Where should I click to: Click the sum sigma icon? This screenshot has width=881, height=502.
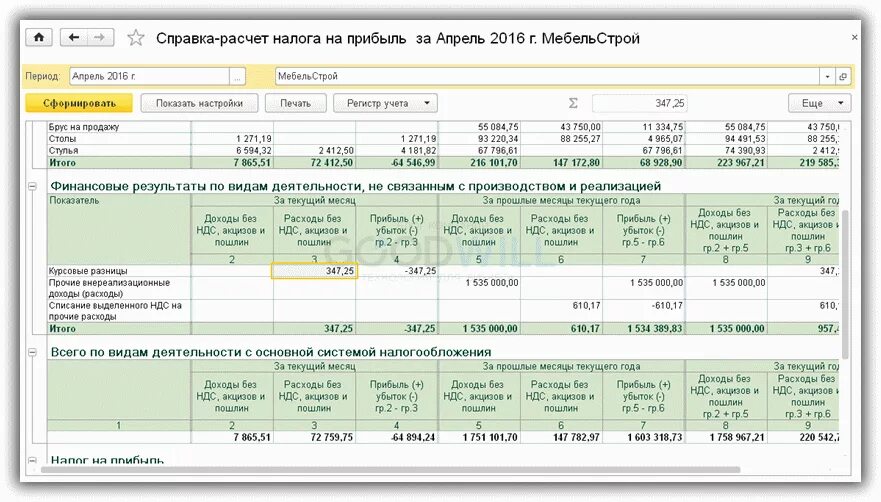pos(573,103)
